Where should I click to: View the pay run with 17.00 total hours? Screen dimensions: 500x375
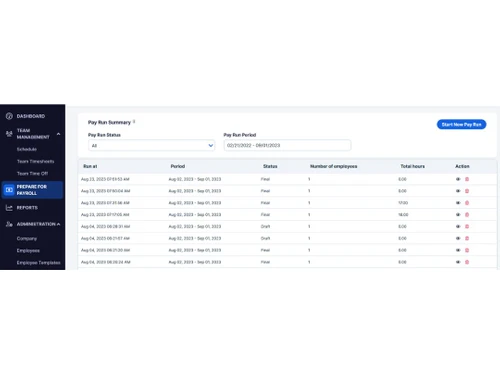[x=458, y=203]
